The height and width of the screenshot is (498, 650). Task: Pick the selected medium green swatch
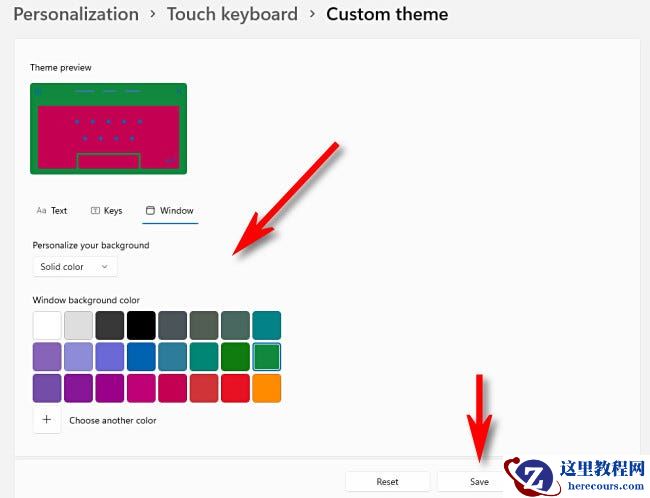267,357
